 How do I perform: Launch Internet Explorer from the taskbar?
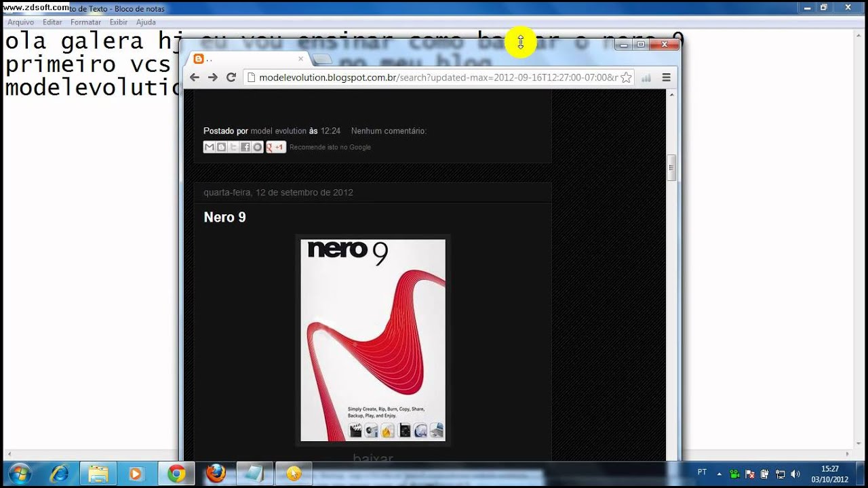[59, 474]
